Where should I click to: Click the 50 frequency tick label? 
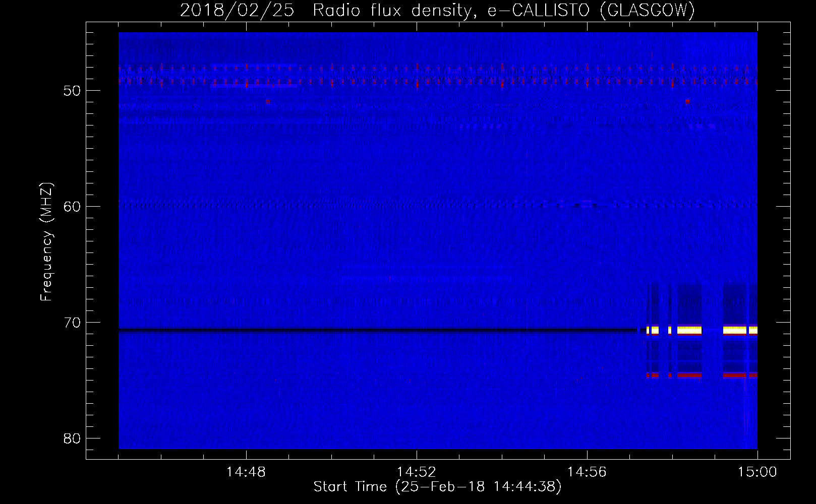click(x=72, y=91)
